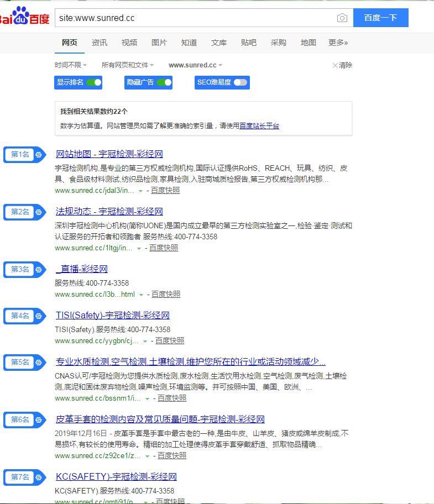Select the 网页 tab
Viewport: 434px width, 504px height.
70,43
